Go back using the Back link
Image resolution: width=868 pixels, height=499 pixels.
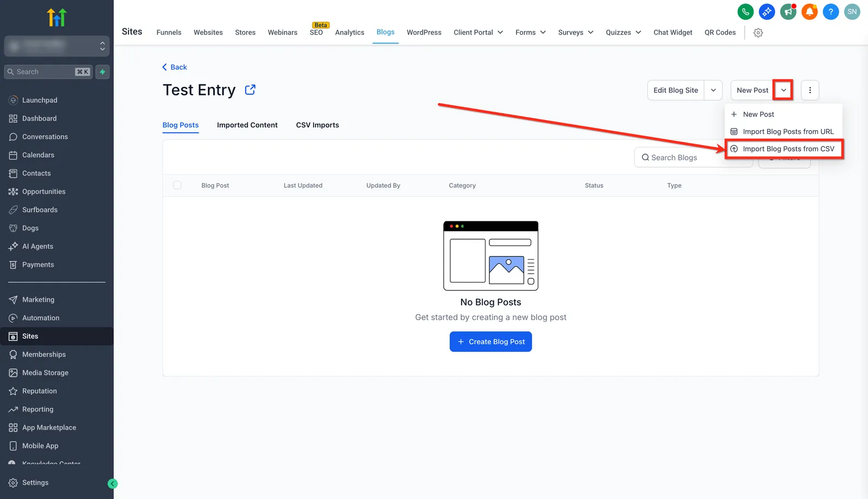click(x=175, y=67)
